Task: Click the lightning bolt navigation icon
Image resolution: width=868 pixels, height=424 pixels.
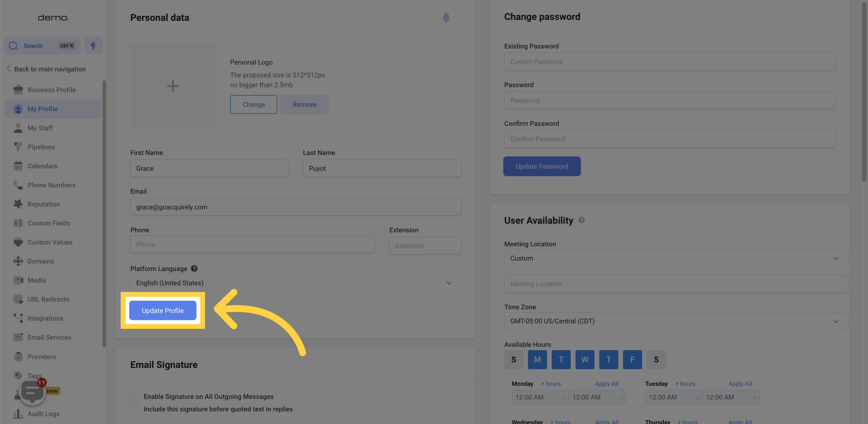Action: click(93, 45)
